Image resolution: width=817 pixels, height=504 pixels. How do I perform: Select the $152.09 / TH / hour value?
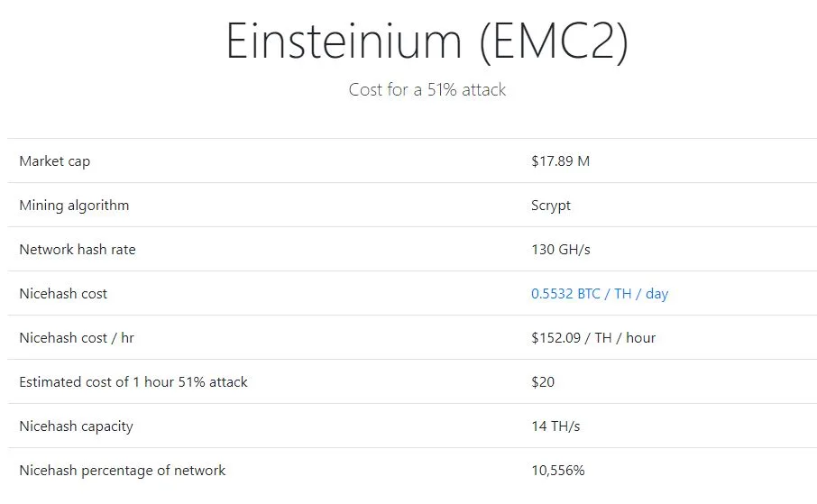(593, 338)
